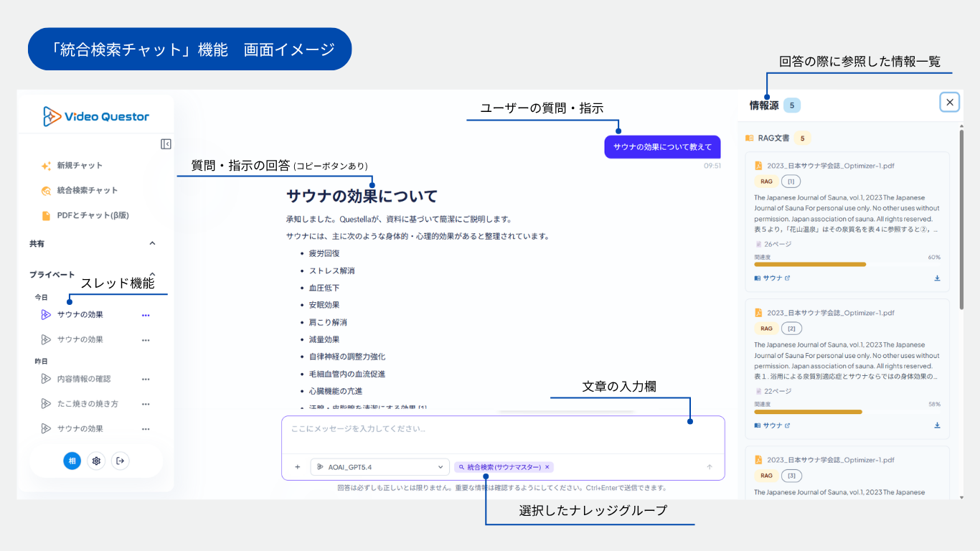Remove the 統合検索(サウナマスター) chip with its x
This screenshot has height=551, width=980.
tap(547, 467)
